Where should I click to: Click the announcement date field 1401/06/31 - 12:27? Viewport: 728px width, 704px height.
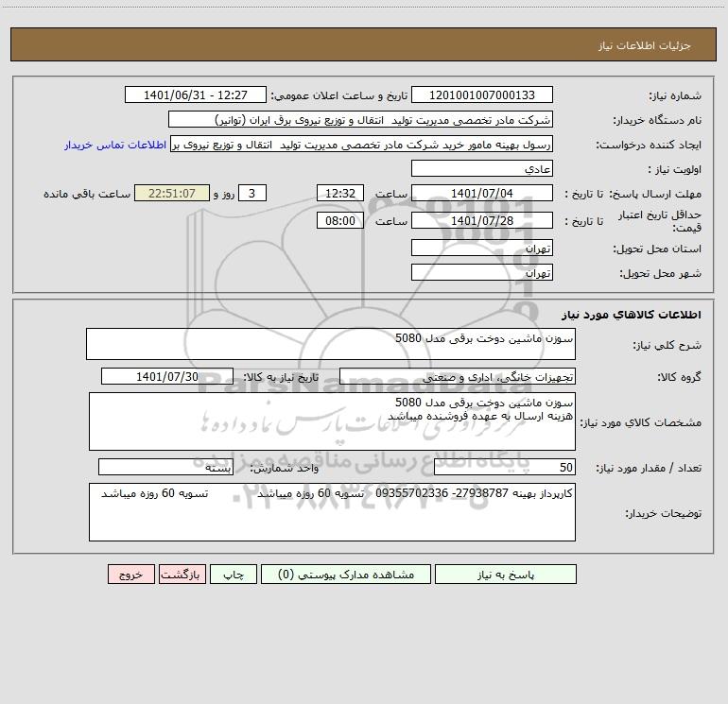(196, 94)
